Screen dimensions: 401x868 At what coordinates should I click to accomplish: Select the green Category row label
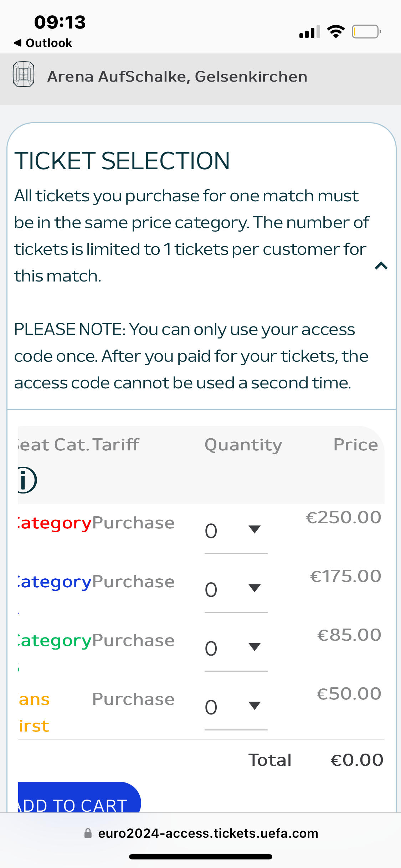click(x=55, y=641)
